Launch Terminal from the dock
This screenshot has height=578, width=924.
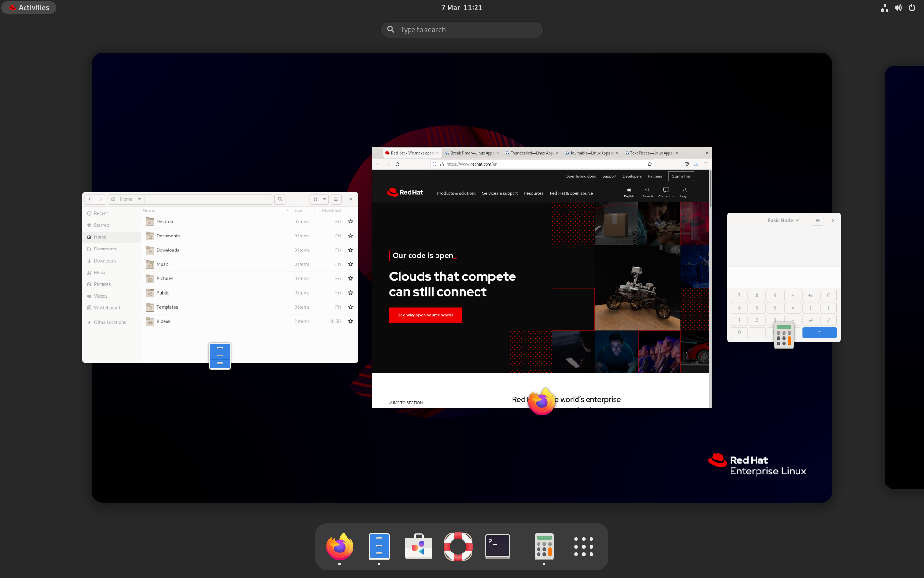point(497,546)
